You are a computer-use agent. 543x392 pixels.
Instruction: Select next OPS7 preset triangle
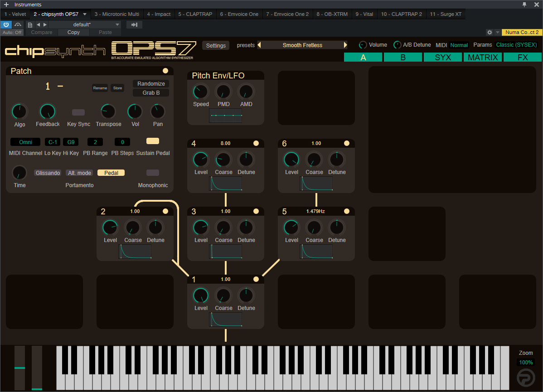345,45
